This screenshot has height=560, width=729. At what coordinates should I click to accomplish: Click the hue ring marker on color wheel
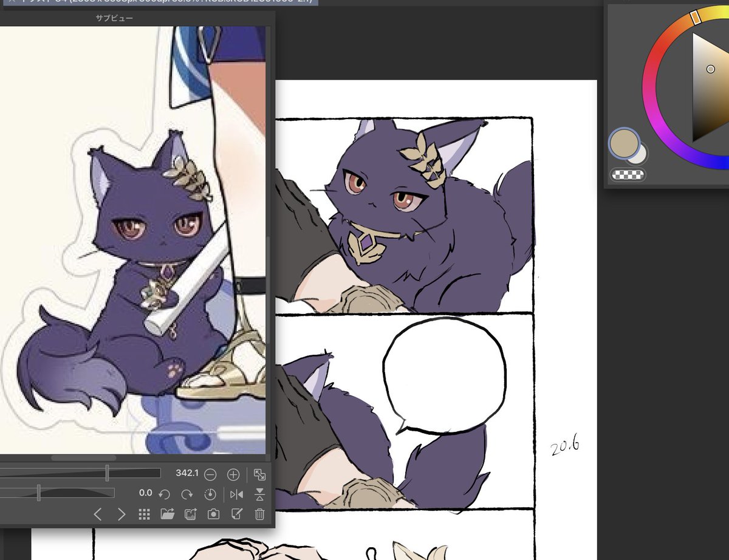pyautogui.click(x=697, y=18)
